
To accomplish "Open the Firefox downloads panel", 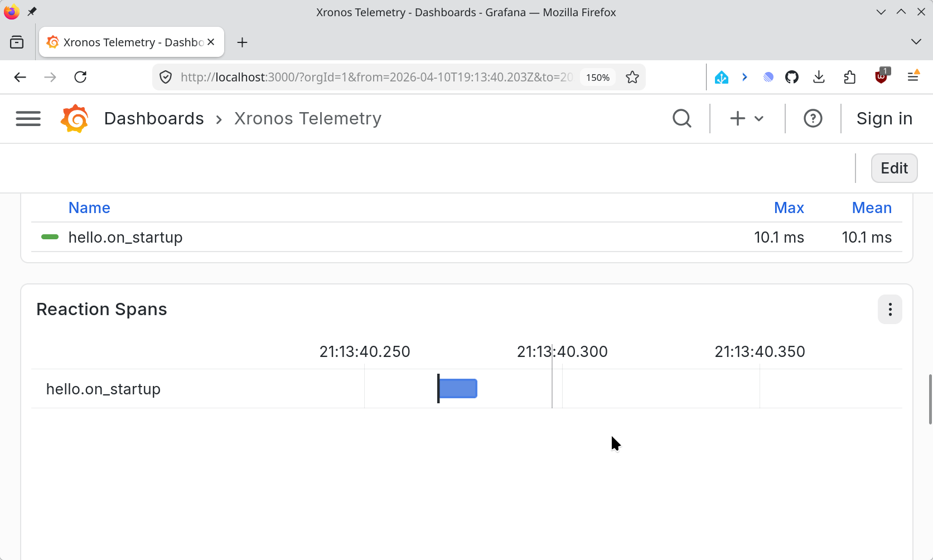I will pyautogui.click(x=819, y=78).
